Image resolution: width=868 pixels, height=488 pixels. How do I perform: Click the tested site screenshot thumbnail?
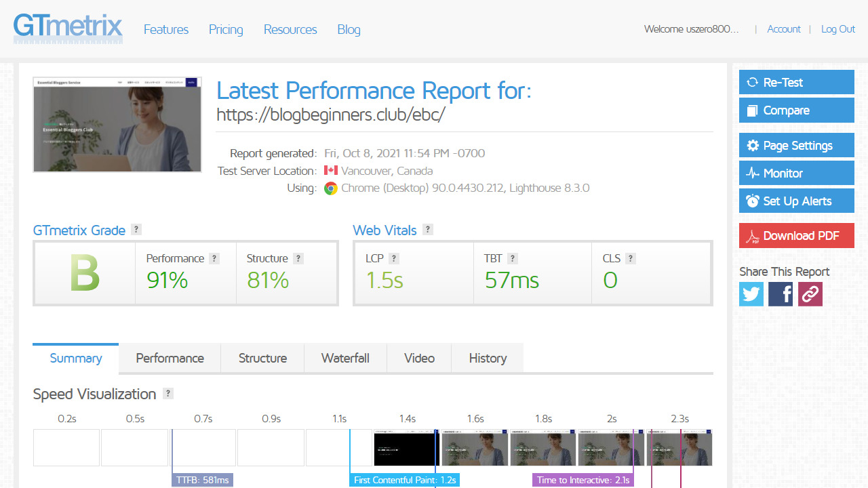(117, 125)
